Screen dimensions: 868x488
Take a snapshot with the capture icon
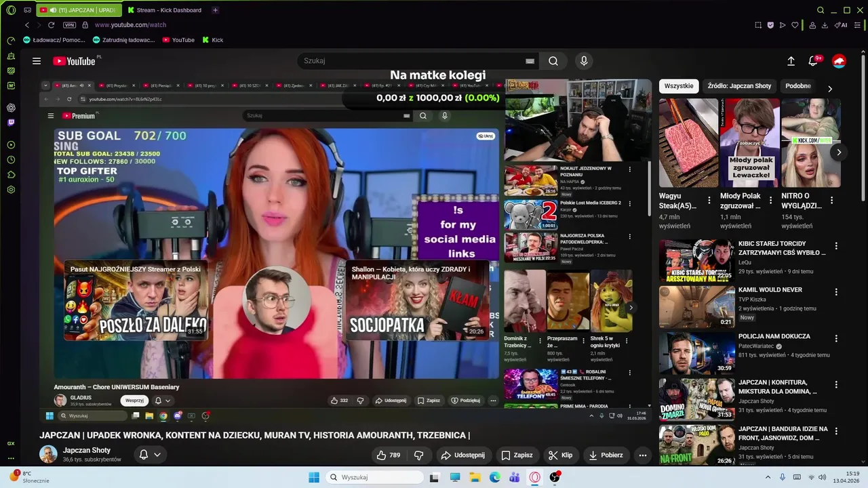click(x=758, y=25)
